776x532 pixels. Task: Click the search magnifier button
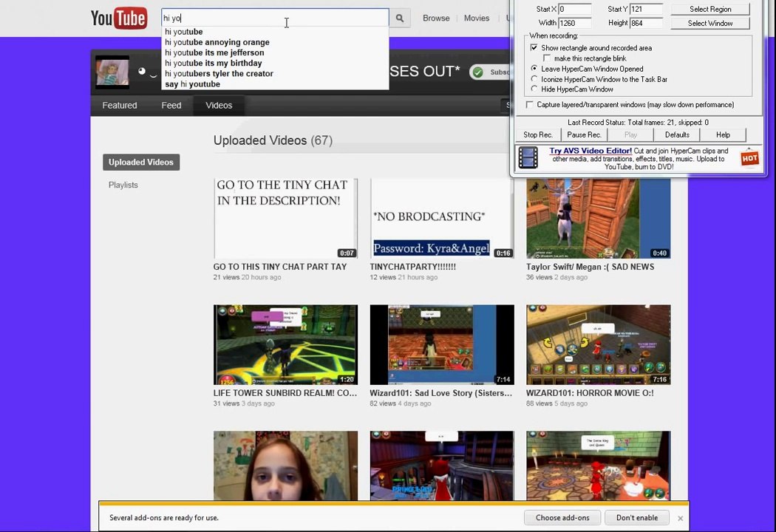click(400, 18)
